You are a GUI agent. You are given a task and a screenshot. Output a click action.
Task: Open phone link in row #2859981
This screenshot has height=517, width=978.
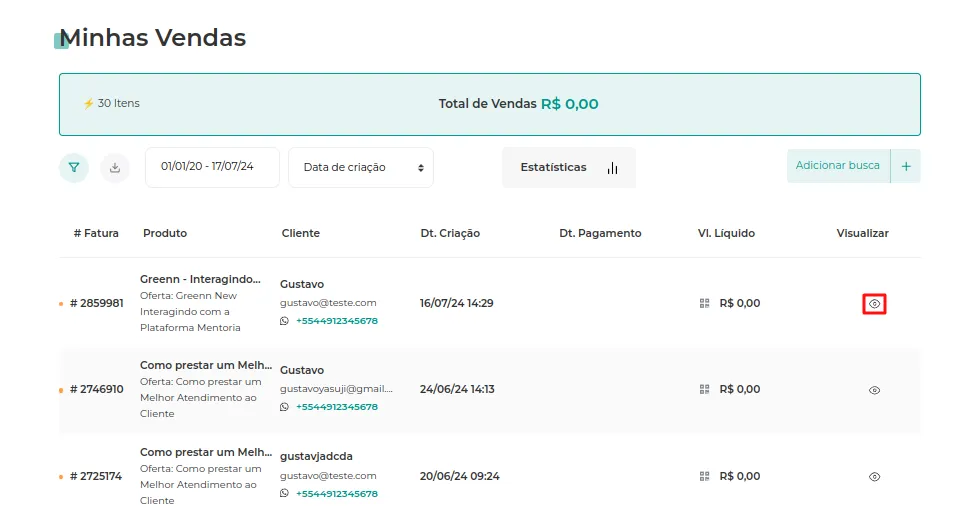pyautogui.click(x=337, y=321)
